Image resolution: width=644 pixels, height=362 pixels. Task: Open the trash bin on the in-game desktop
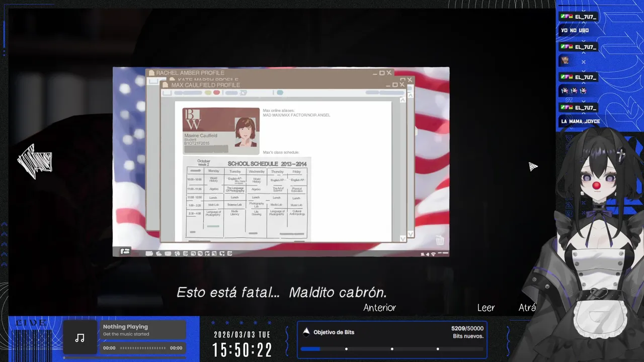[x=440, y=240]
